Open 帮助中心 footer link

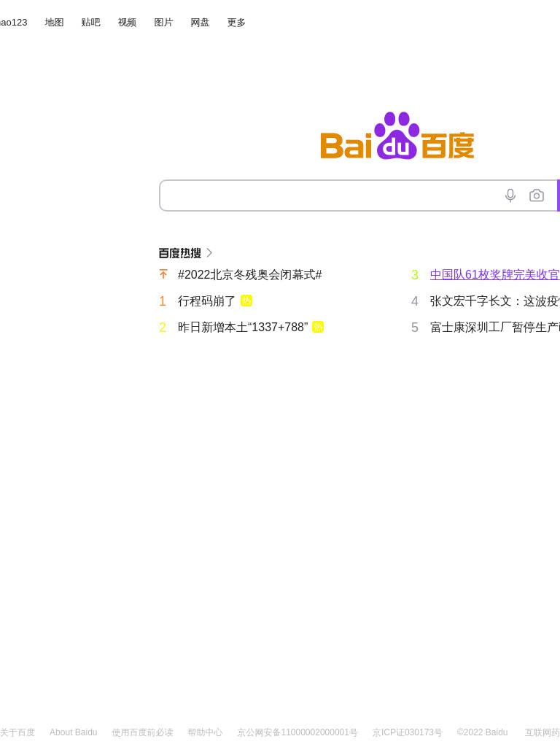205,732
